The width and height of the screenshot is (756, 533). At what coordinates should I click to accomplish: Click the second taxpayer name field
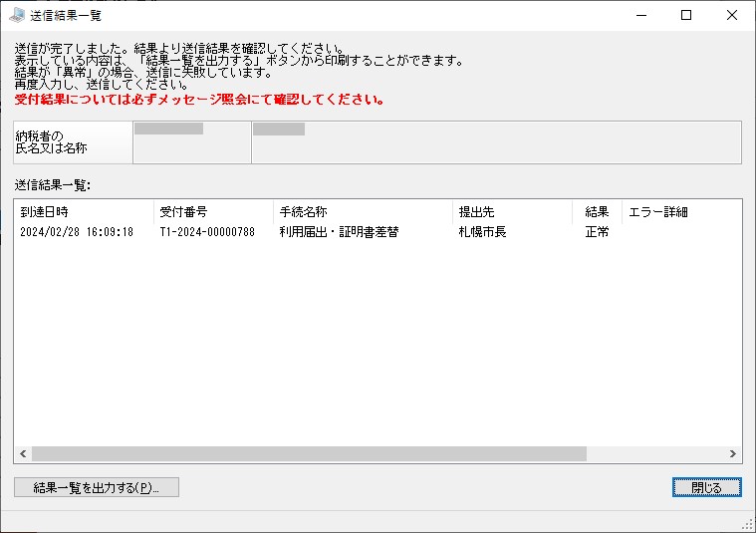tap(497, 142)
